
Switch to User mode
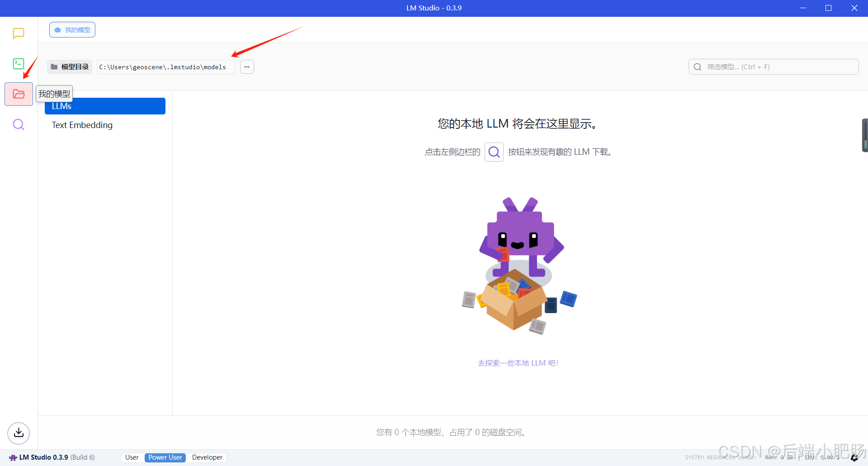pyautogui.click(x=132, y=457)
